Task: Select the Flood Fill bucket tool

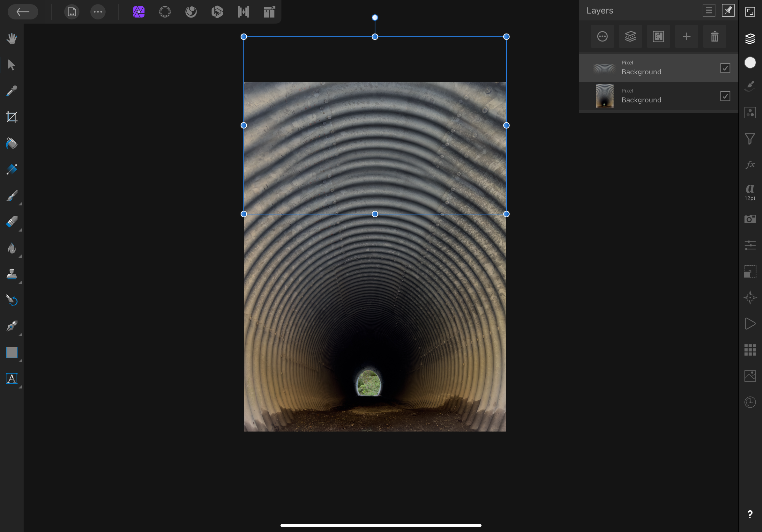Action: (x=11, y=143)
